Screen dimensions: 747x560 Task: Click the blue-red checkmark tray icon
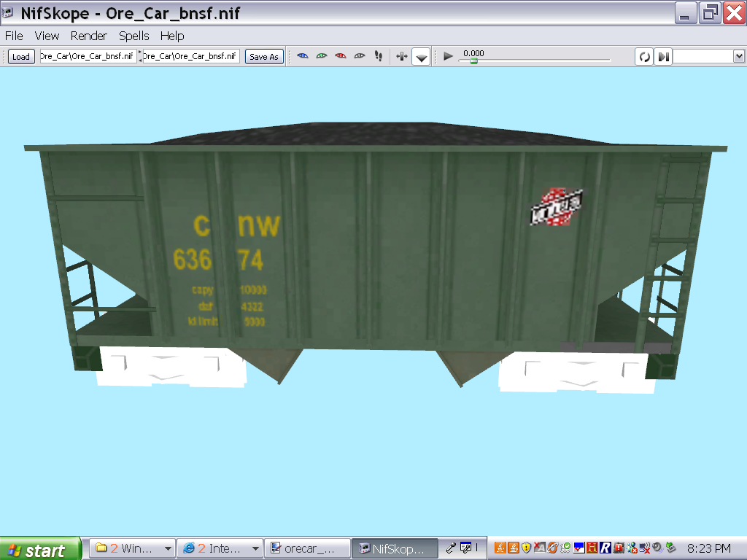click(578, 548)
